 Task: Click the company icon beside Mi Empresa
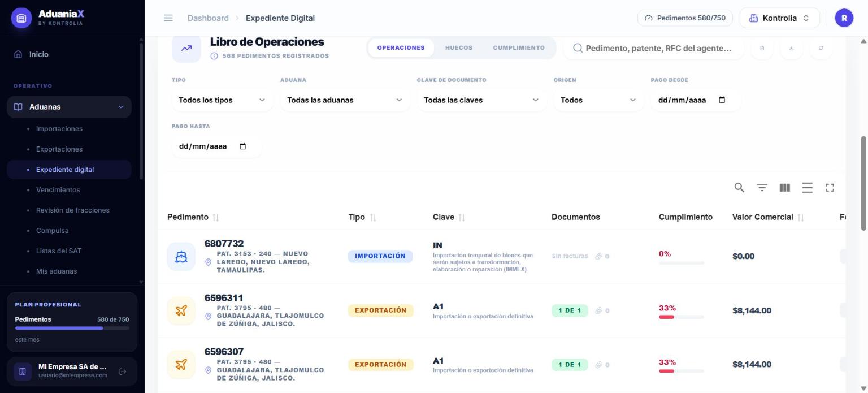pyautogui.click(x=23, y=372)
